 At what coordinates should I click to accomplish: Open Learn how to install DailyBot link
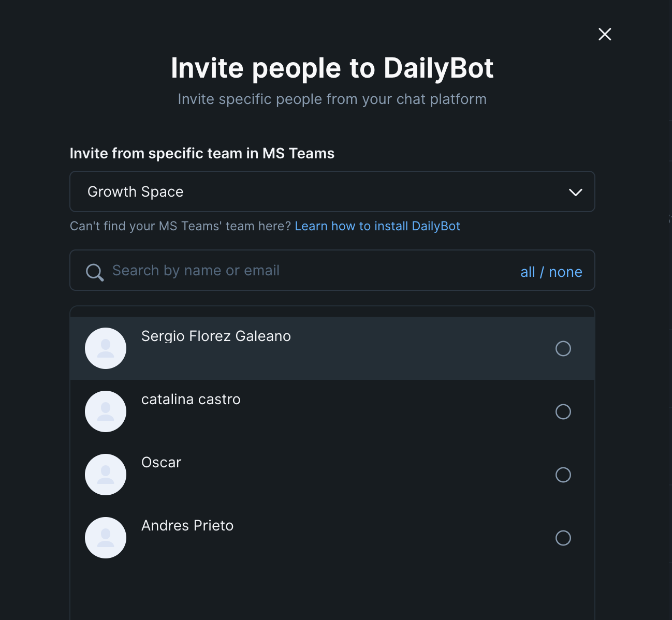[x=377, y=226]
